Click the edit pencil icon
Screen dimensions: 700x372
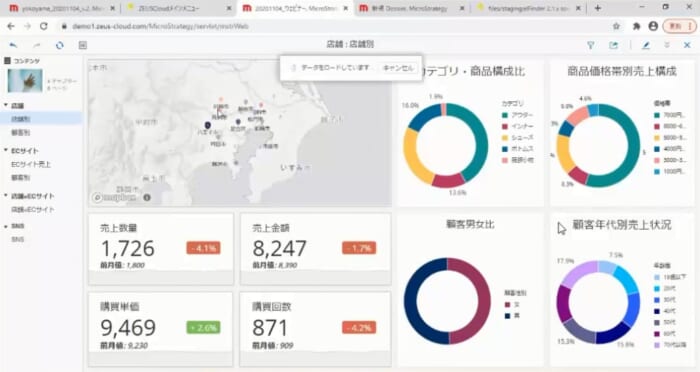[646, 45]
